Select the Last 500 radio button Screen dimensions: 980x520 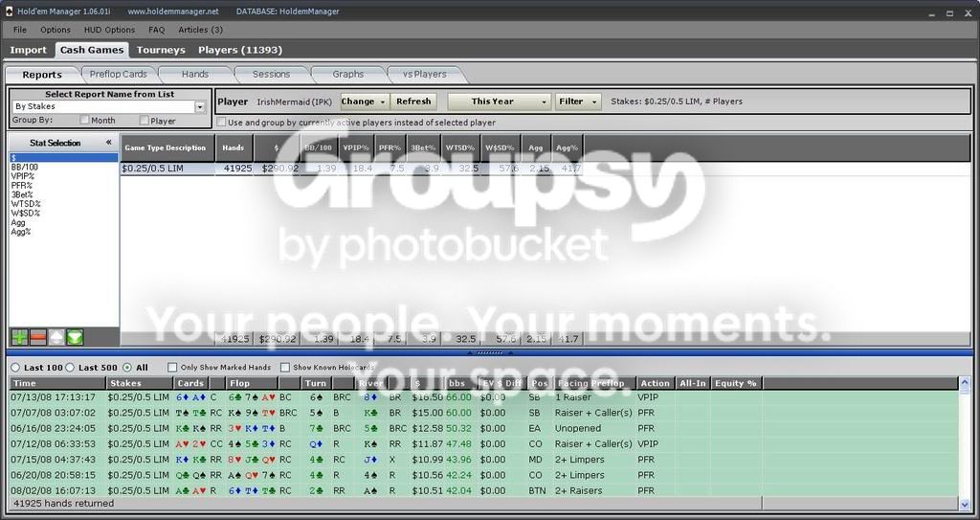(70, 368)
